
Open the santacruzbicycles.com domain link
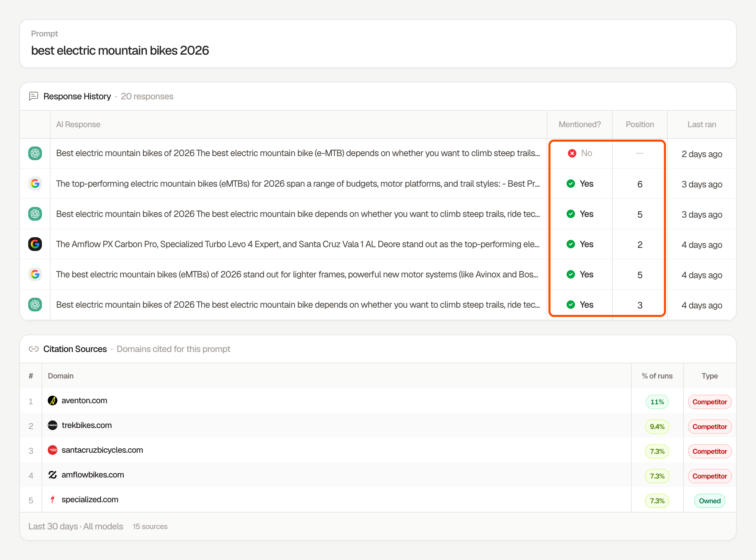pyautogui.click(x=102, y=450)
